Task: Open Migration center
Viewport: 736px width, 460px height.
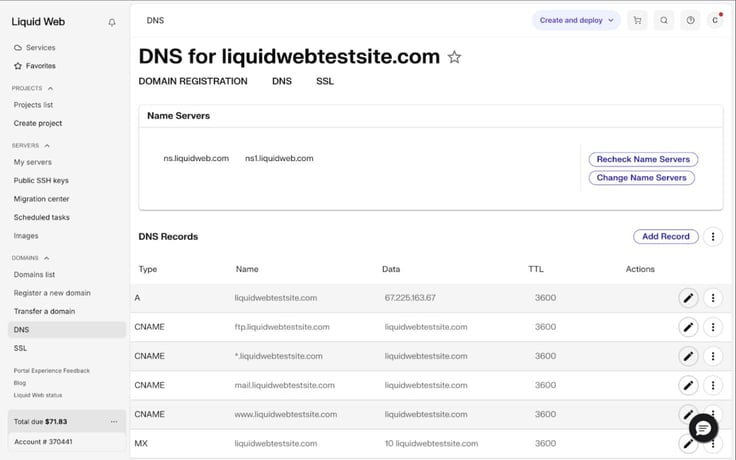Action: pos(41,199)
